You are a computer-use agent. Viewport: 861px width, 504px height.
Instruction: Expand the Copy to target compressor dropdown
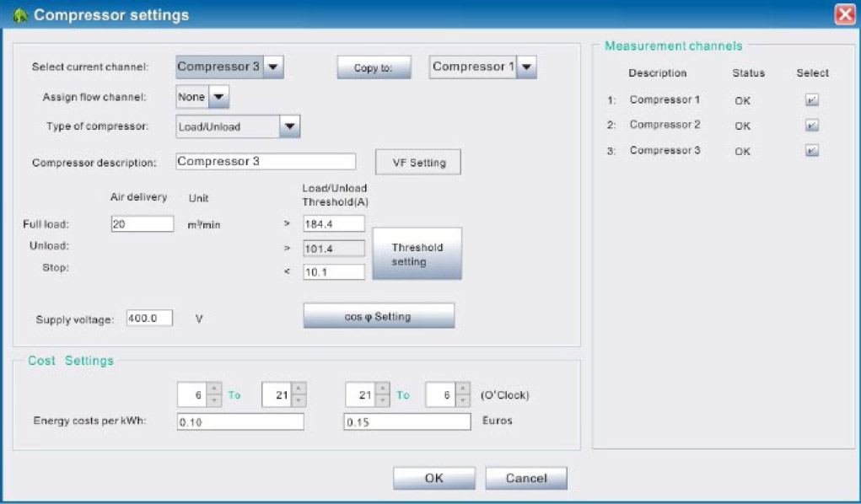[526, 67]
